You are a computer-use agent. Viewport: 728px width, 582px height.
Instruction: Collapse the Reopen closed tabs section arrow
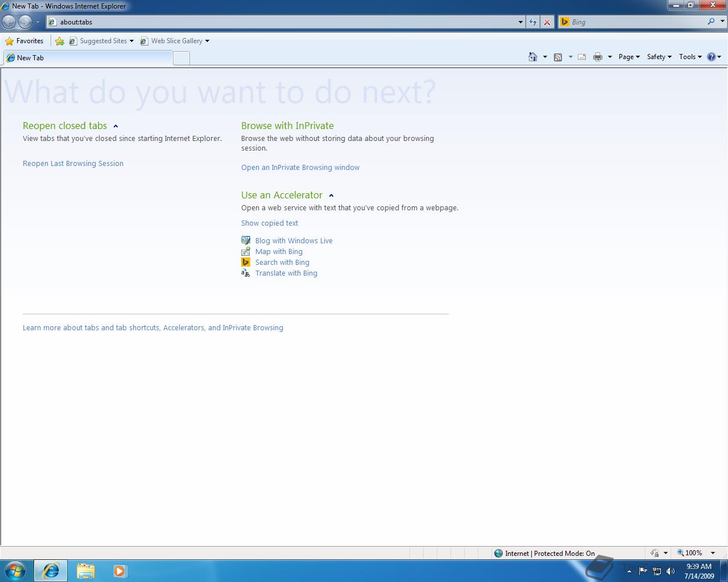click(x=115, y=126)
